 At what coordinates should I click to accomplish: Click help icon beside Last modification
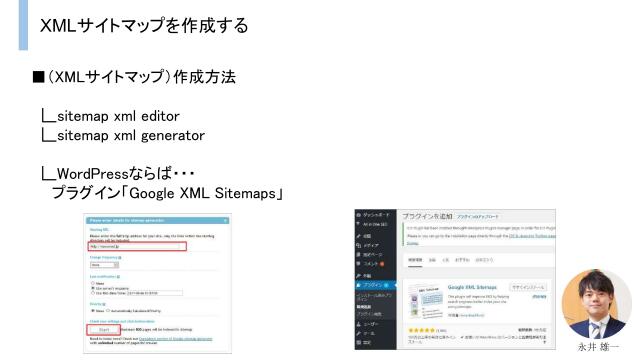(x=118, y=277)
